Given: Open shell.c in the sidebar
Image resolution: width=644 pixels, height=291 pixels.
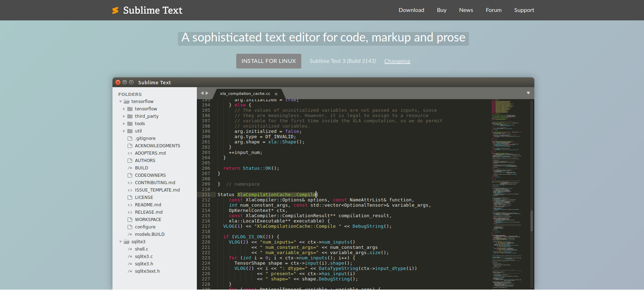Looking at the screenshot, I should [141, 249].
